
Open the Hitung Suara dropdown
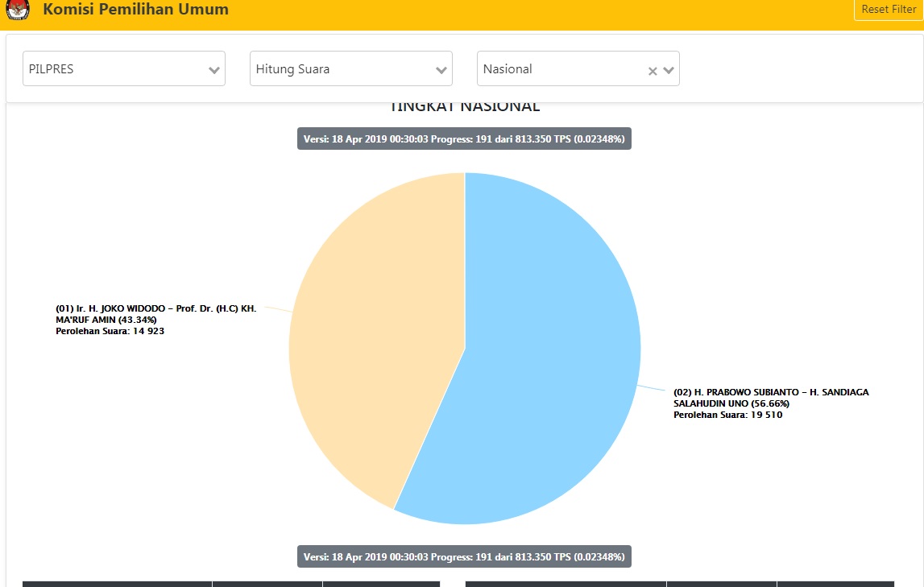340,69
